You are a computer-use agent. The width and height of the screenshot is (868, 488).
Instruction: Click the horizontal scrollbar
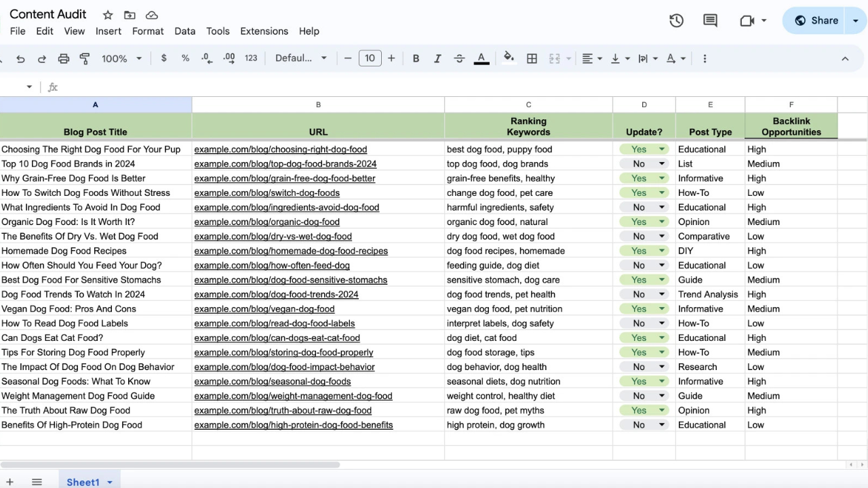pyautogui.click(x=170, y=465)
